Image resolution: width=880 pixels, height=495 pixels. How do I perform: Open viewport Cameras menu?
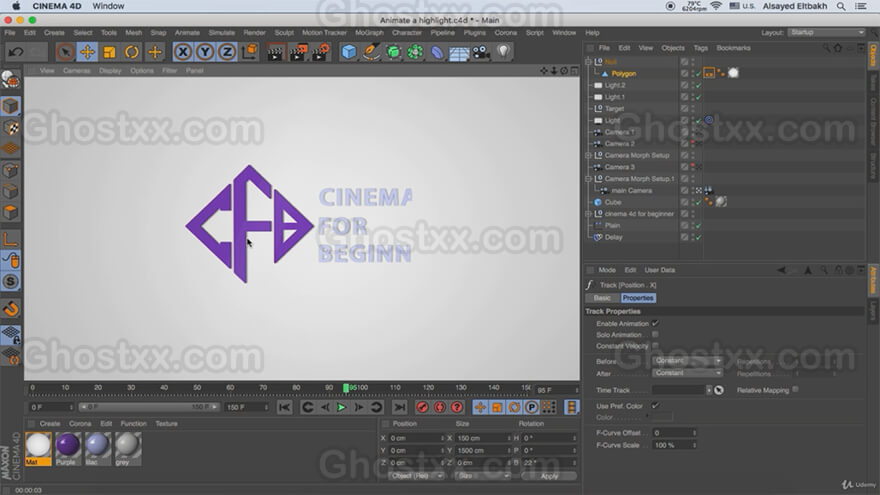point(76,71)
